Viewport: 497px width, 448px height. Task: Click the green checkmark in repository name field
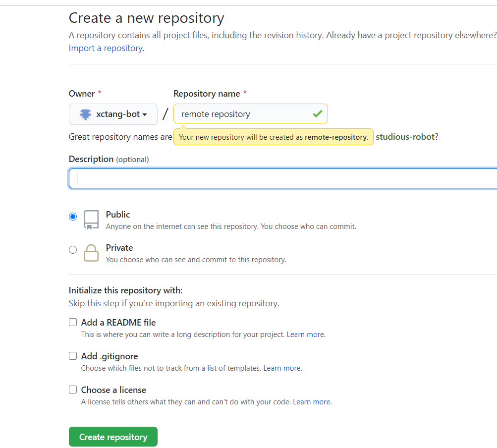click(318, 114)
